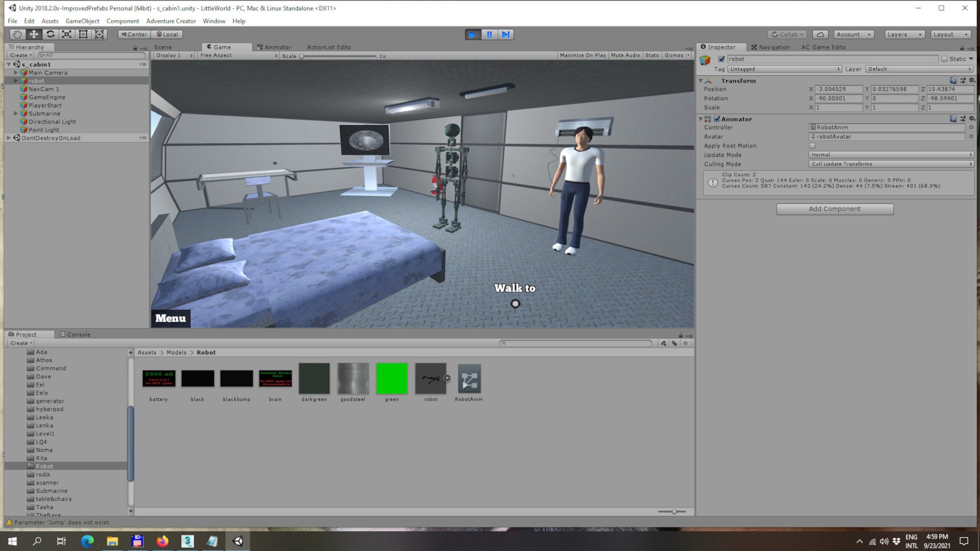Open File Explorer from the taskbar
Image resolution: width=980 pixels, height=551 pixels.
click(x=112, y=541)
